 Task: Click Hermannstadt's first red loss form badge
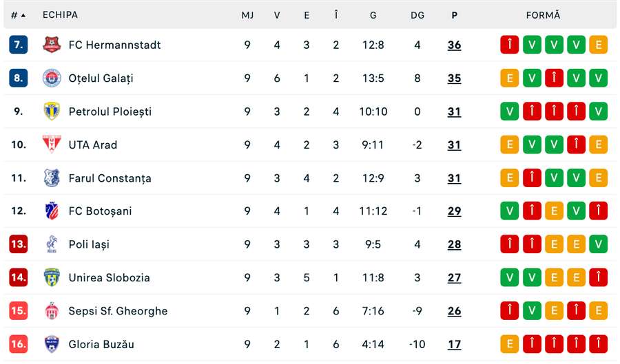click(x=509, y=45)
